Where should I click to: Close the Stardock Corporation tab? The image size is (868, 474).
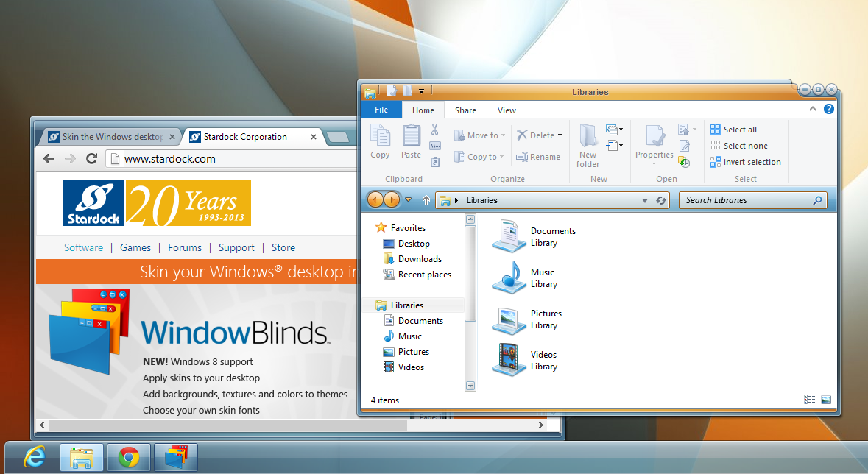tap(314, 137)
